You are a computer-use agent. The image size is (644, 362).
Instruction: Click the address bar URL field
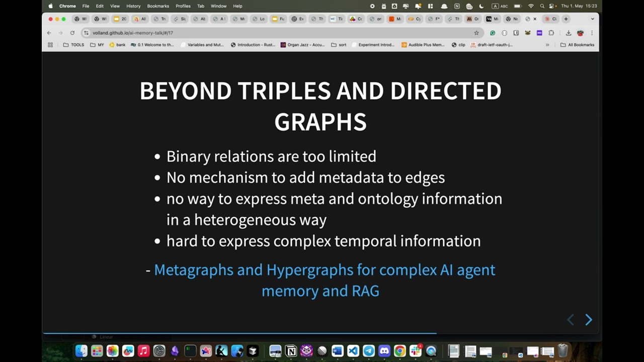click(282, 33)
